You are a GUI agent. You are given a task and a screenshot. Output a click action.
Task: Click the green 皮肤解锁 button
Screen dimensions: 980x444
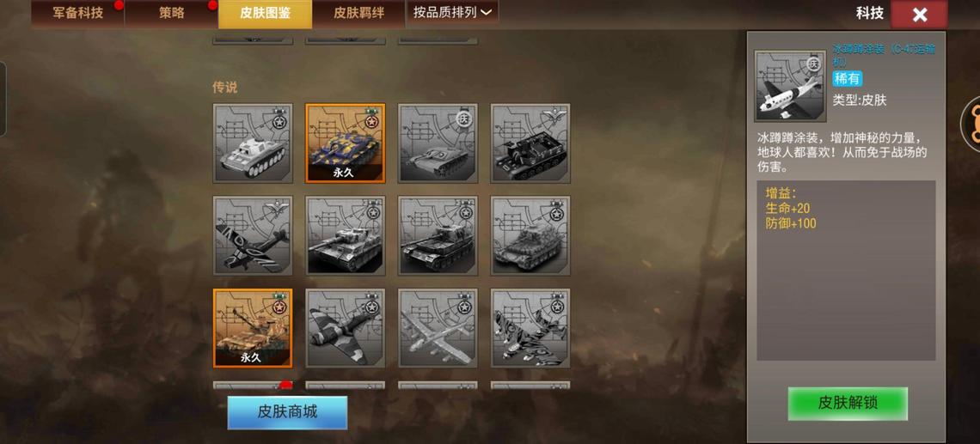pyautogui.click(x=848, y=404)
